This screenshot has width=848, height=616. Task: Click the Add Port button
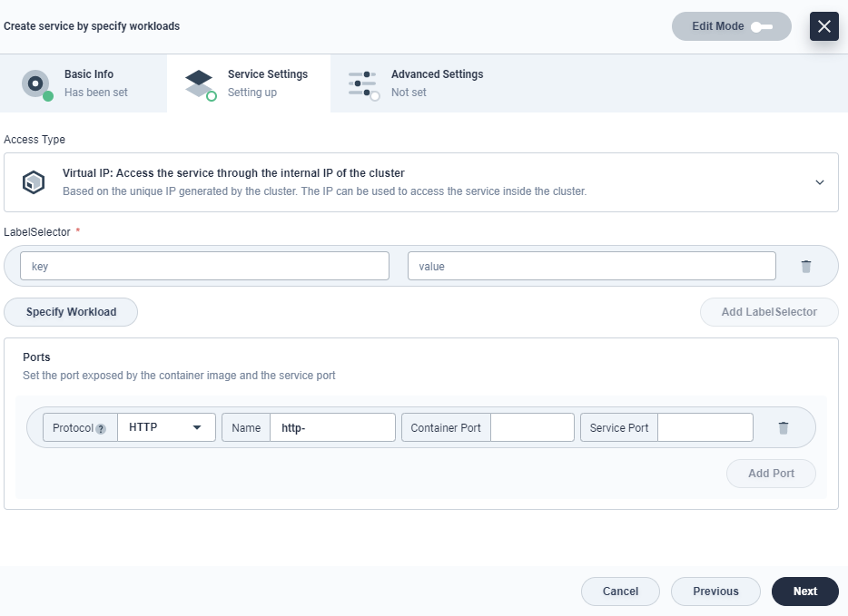coord(771,474)
